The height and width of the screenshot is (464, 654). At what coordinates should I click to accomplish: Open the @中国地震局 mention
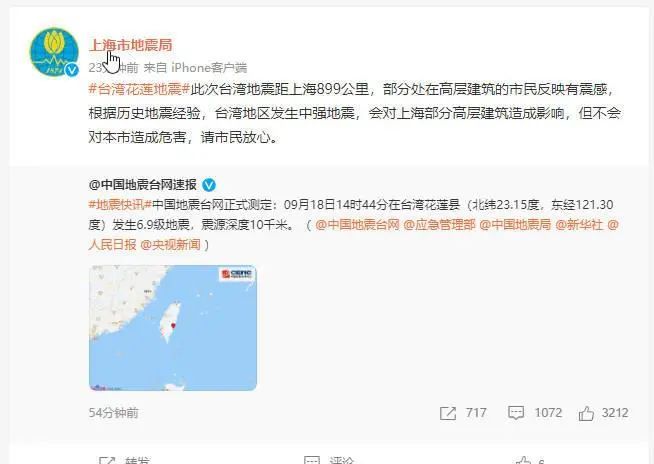coord(515,225)
